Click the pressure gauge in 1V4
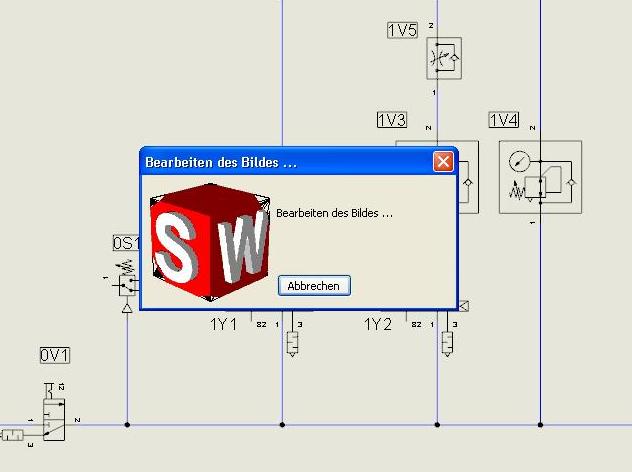Screen dimensions: 632x472 (519, 161)
